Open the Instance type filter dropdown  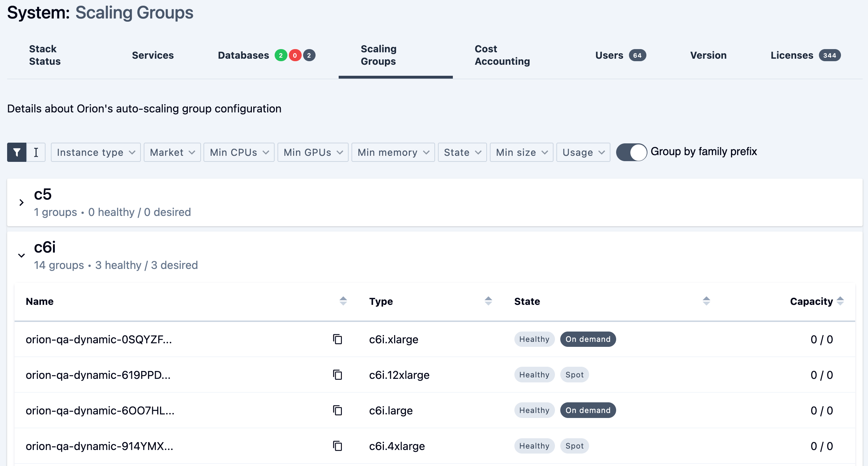coord(96,152)
